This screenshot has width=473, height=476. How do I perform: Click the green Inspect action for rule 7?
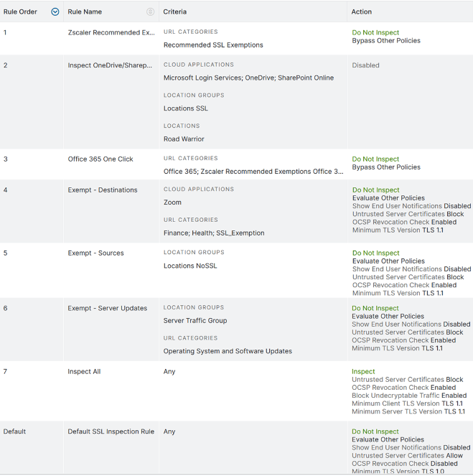point(363,372)
